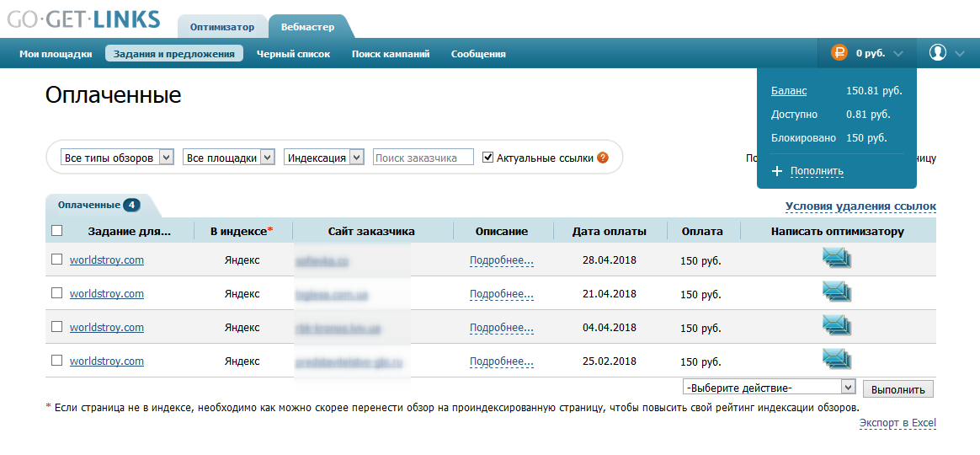Click the message envelope icon for 28.04.2018 row

[837, 260]
